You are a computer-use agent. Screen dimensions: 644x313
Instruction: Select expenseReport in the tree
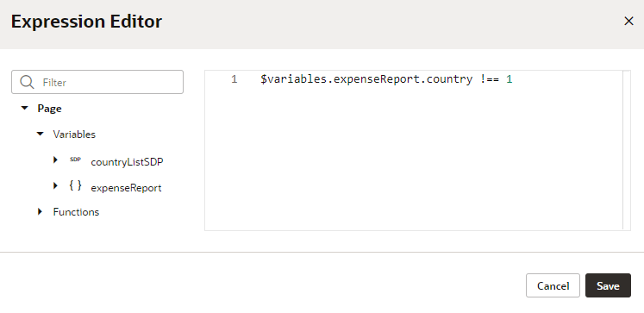click(x=126, y=188)
